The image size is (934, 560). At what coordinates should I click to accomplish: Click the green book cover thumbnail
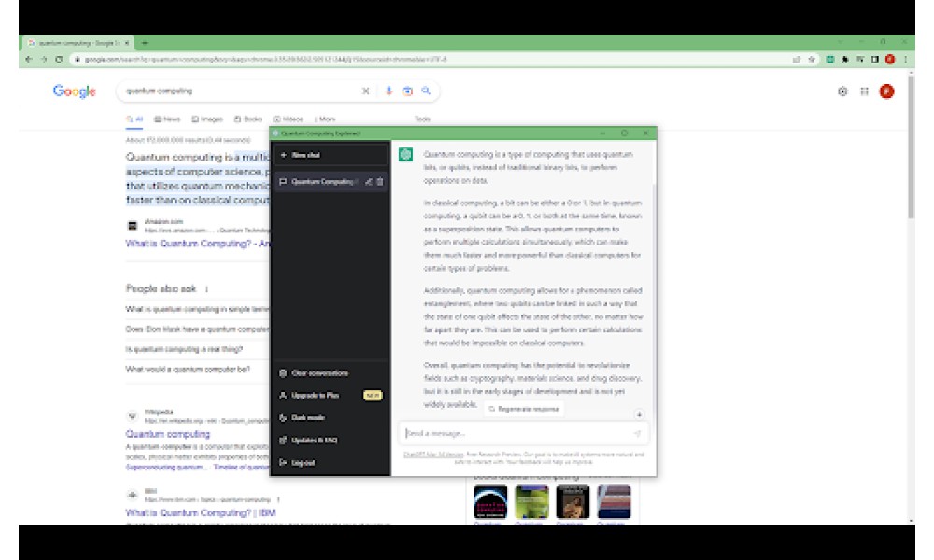531,502
